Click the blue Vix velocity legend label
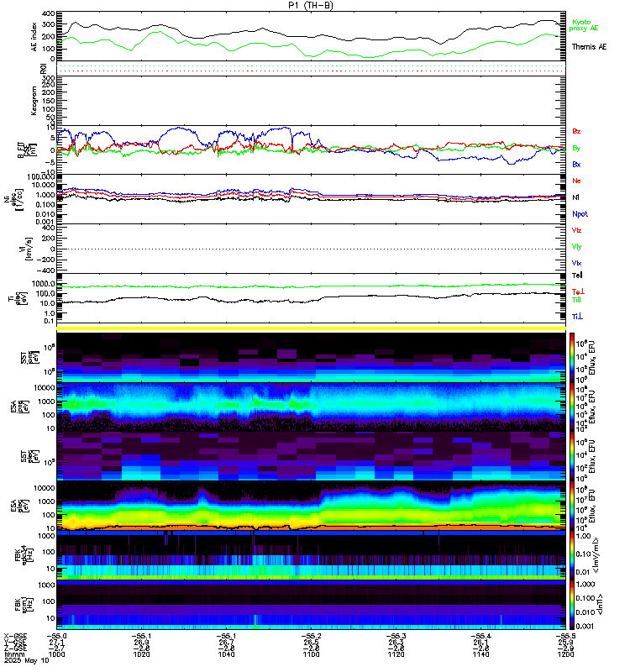 tap(576, 263)
